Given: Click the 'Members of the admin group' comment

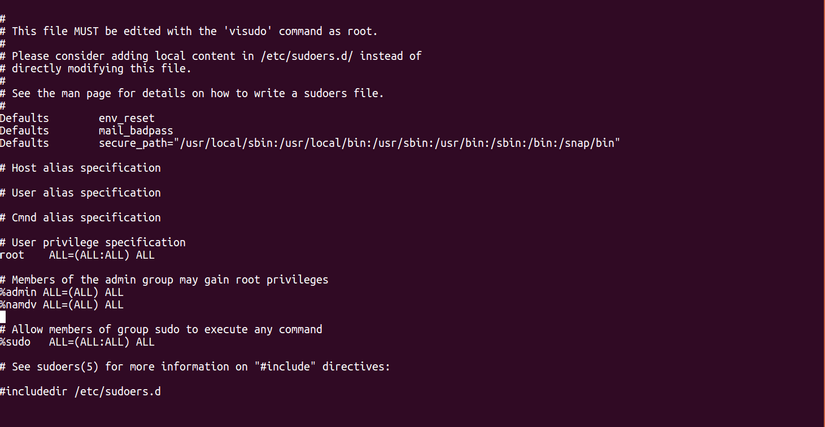Looking at the screenshot, I should (164, 280).
